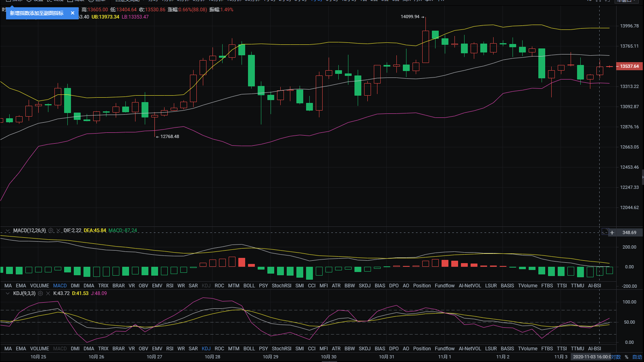Image resolution: width=644 pixels, height=362 pixels.
Task: Collapse the MACD indicator pane
Action: click(x=7, y=230)
